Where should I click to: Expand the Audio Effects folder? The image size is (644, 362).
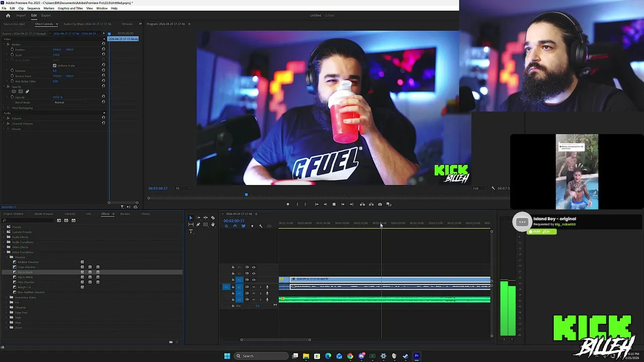(x=4, y=237)
